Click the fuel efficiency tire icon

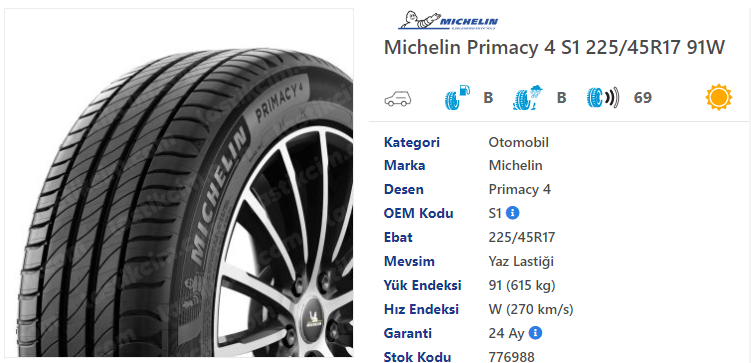457,97
